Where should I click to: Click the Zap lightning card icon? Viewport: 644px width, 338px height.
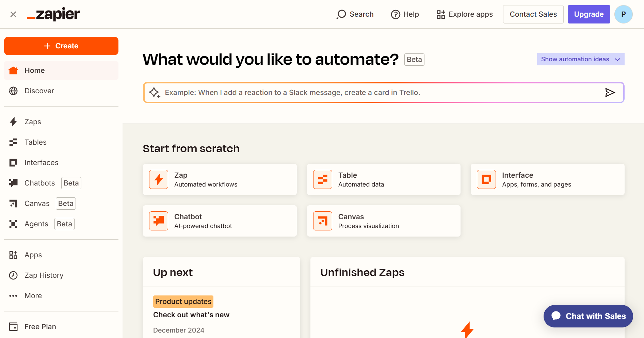pyautogui.click(x=159, y=179)
